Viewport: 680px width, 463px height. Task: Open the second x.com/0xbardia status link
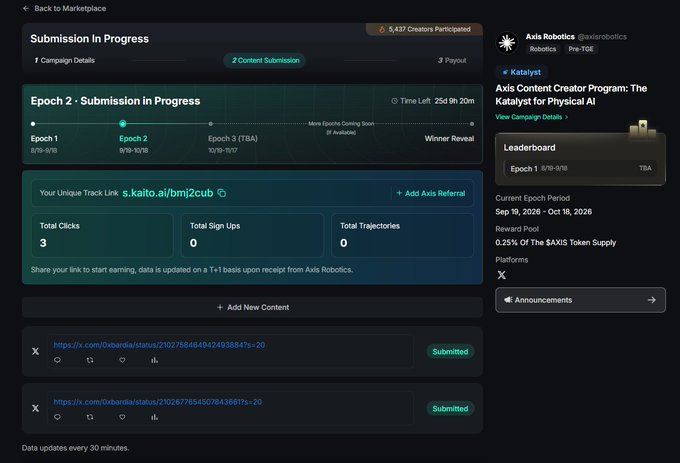[x=158, y=402]
